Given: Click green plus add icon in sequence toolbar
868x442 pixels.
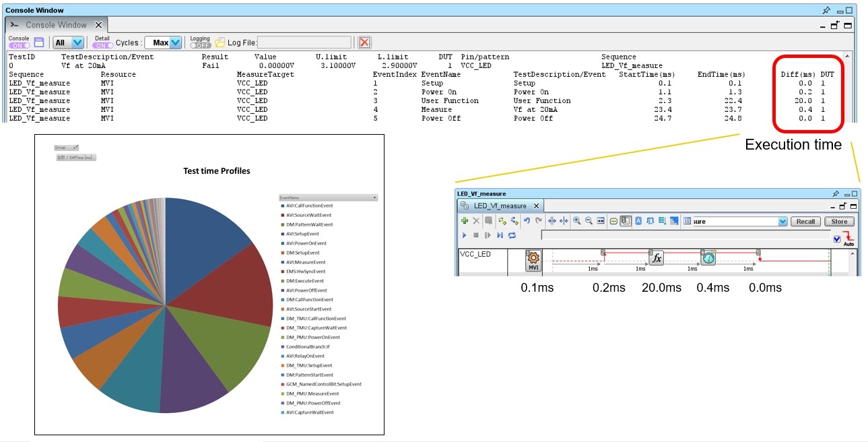Looking at the screenshot, I should [x=464, y=221].
